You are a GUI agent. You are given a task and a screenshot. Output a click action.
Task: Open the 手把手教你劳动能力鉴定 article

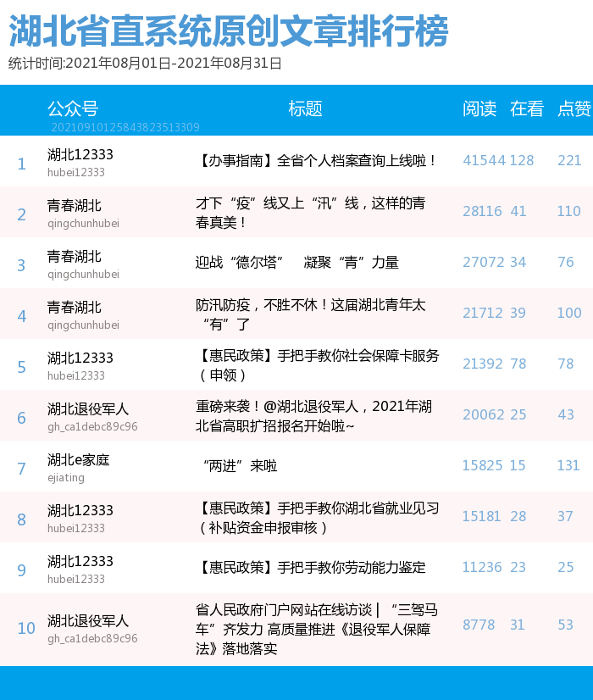click(310, 567)
